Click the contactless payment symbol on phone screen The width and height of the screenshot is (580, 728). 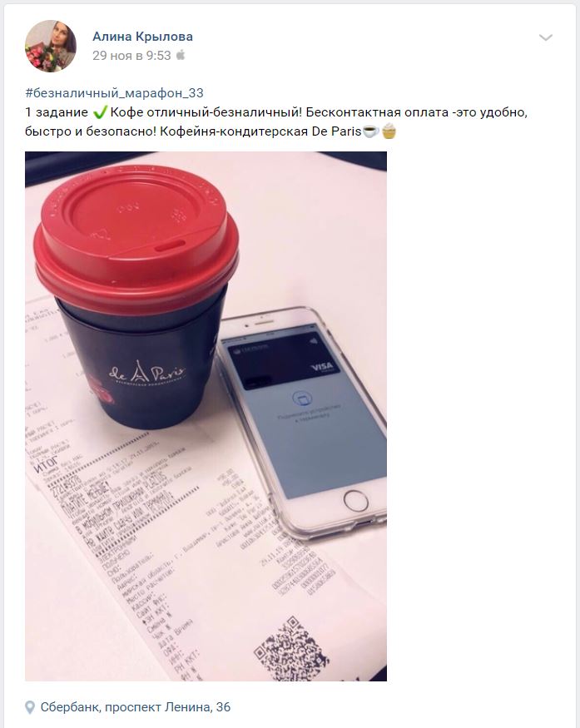coord(302,399)
